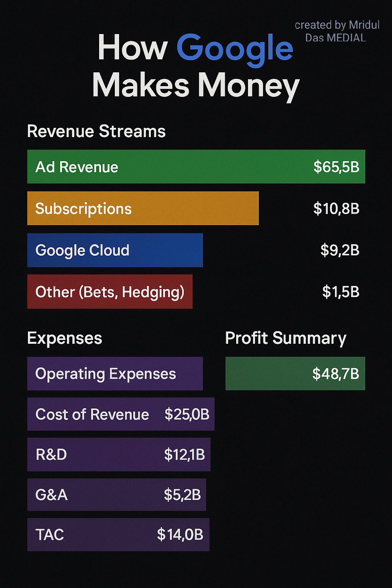Click the $9,2B cloud revenue value

(340, 250)
